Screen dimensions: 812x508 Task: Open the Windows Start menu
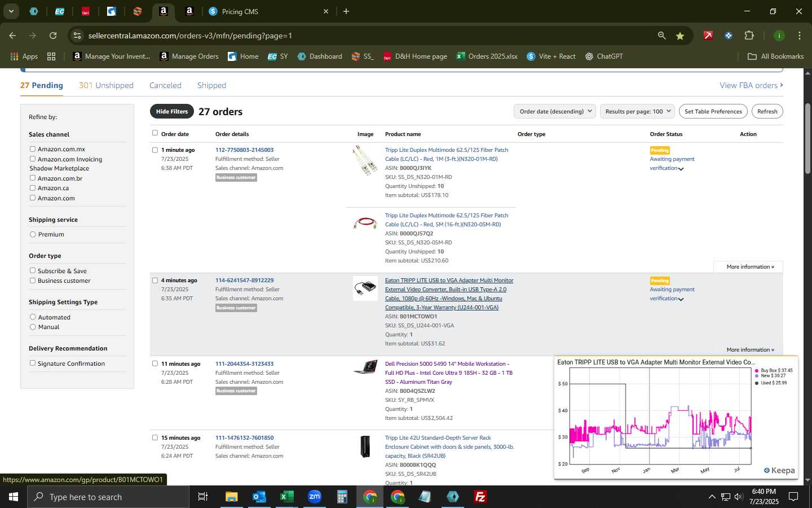(x=14, y=497)
